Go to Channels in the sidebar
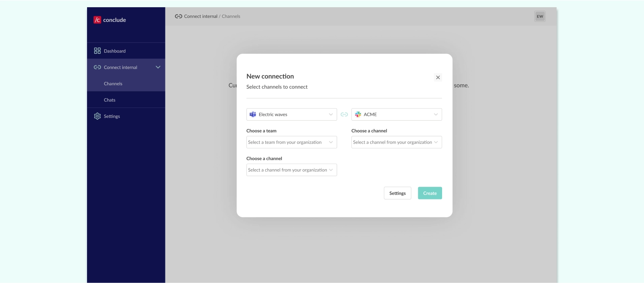Viewport: 644px width, 283px height. pos(113,84)
